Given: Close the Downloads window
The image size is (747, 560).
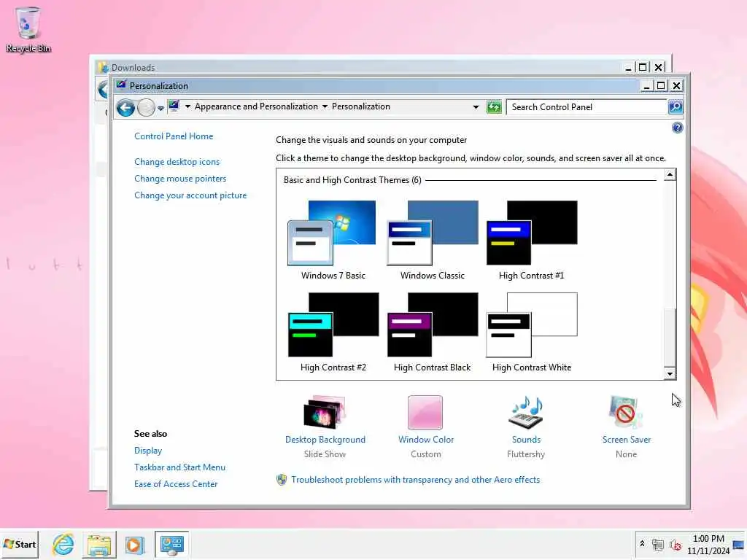Looking at the screenshot, I should point(659,67).
